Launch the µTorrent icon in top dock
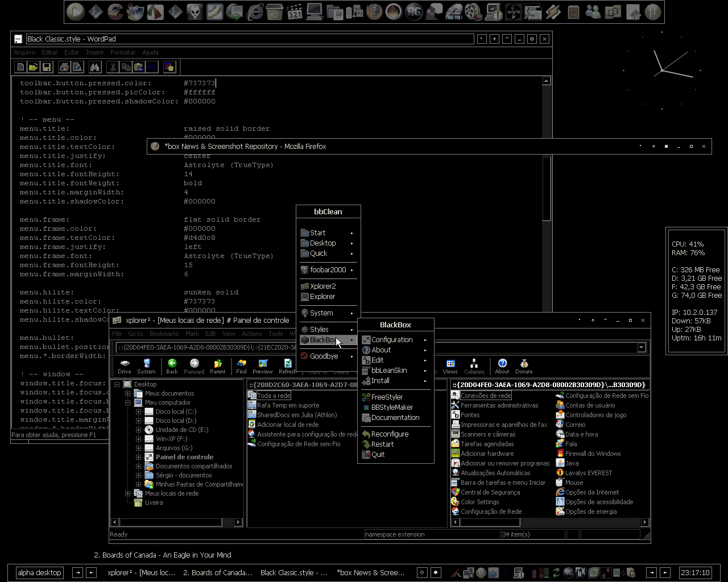The height and width of the screenshot is (582, 728). coord(653,12)
